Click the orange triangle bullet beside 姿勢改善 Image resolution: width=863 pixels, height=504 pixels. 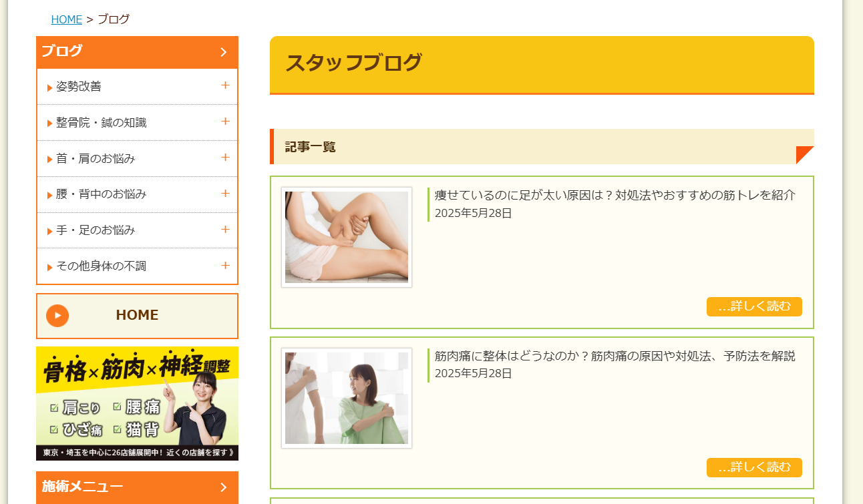click(50, 87)
